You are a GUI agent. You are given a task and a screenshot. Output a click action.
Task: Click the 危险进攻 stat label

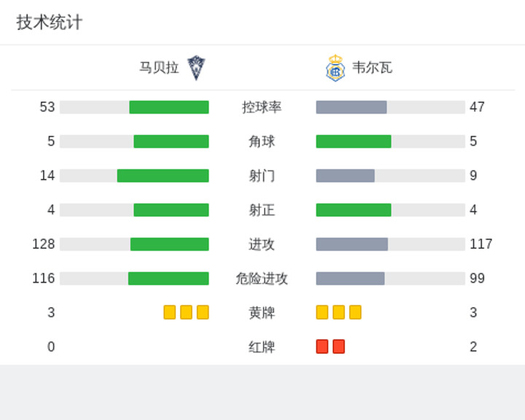(x=262, y=279)
